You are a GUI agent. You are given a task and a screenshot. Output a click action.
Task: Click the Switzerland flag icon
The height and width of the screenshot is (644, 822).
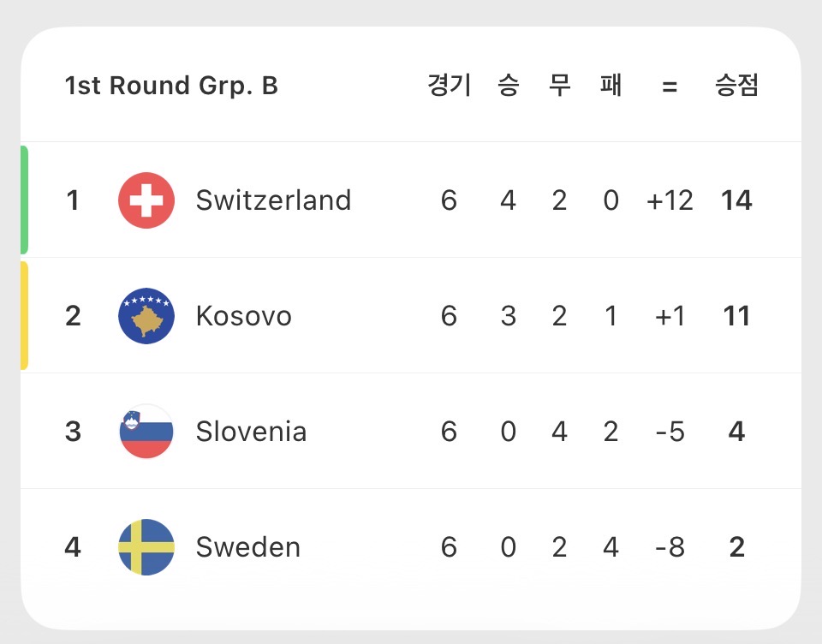(x=146, y=200)
